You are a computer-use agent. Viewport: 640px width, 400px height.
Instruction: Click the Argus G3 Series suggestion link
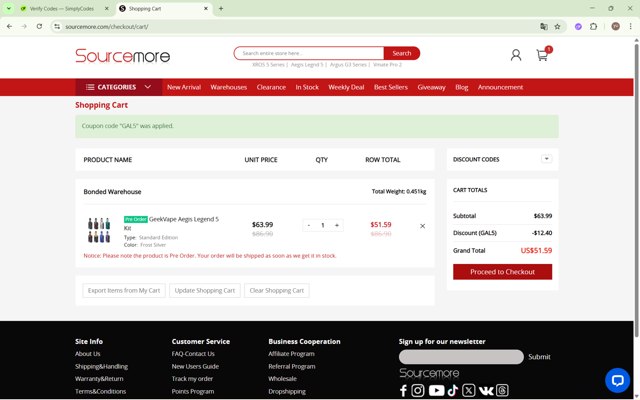(x=348, y=64)
